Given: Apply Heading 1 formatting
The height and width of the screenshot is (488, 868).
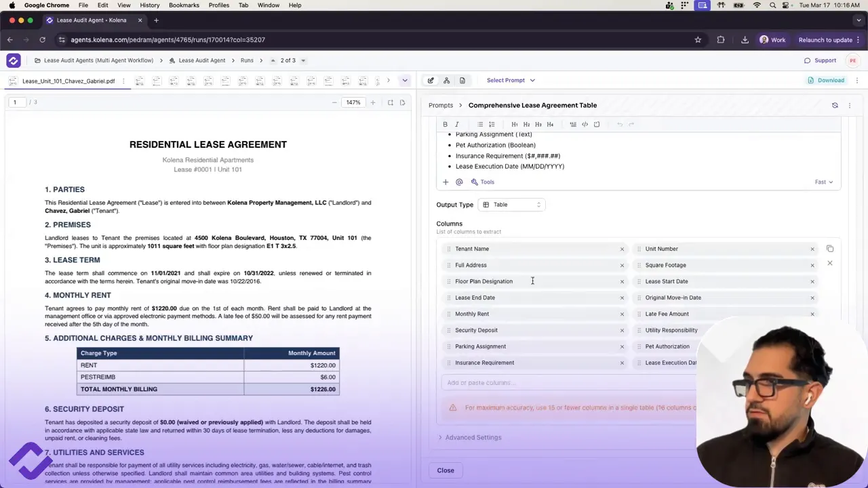Looking at the screenshot, I should (x=515, y=124).
